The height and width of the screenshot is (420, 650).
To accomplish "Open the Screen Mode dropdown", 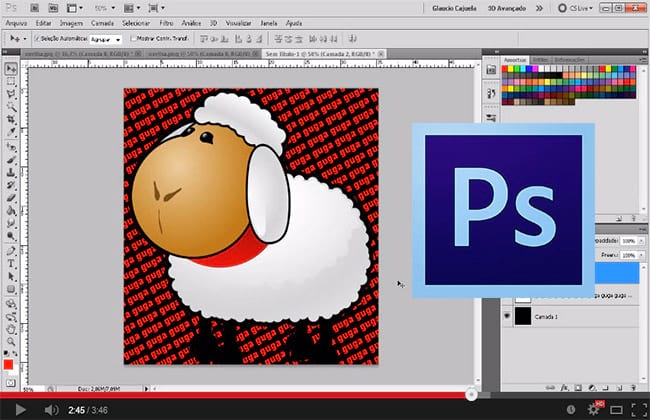I will coord(156,8).
